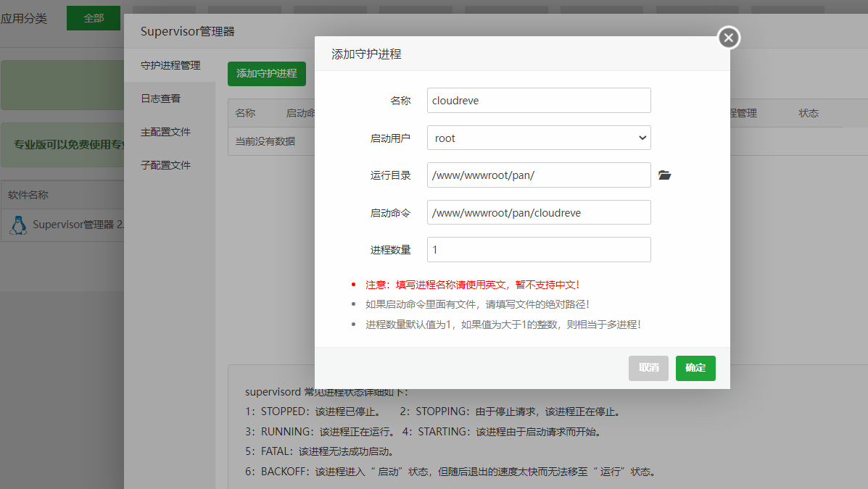This screenshot has width=868, height=489.
Task: Click the Supervisor penguin icon in software list
Action: pos(18,225)
